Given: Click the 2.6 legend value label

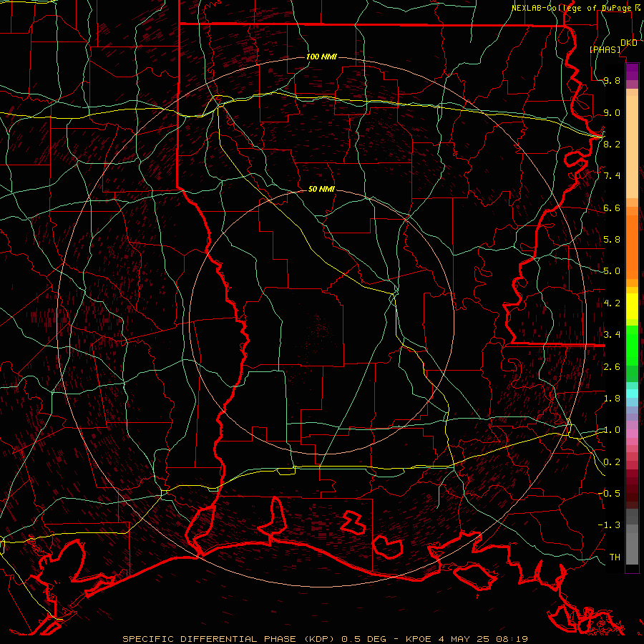Looking at the screenshot, I should pos(612,367).
